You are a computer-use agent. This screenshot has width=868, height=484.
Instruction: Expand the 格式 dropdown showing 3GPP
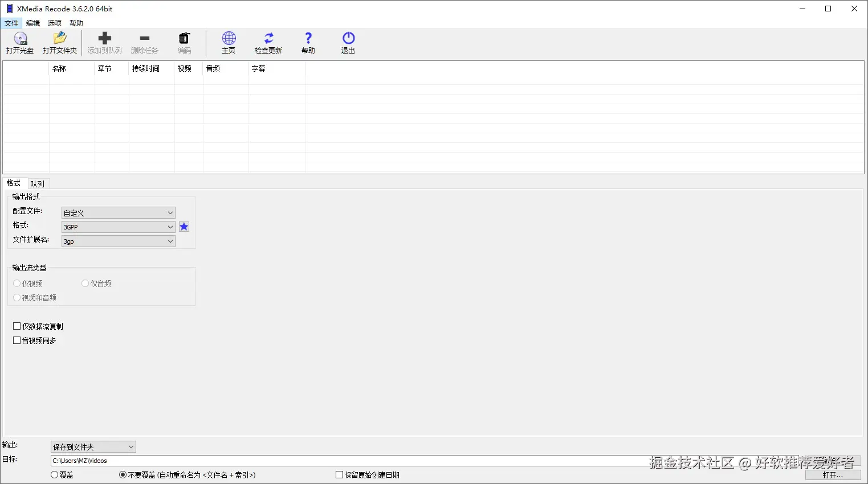tap(118, 227)
